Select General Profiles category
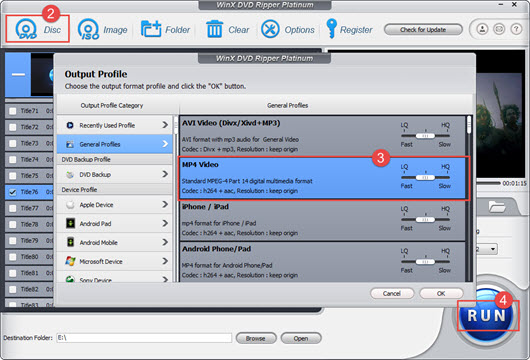The height and width of the screenshot is (360, 530). (x=114, y=144)
